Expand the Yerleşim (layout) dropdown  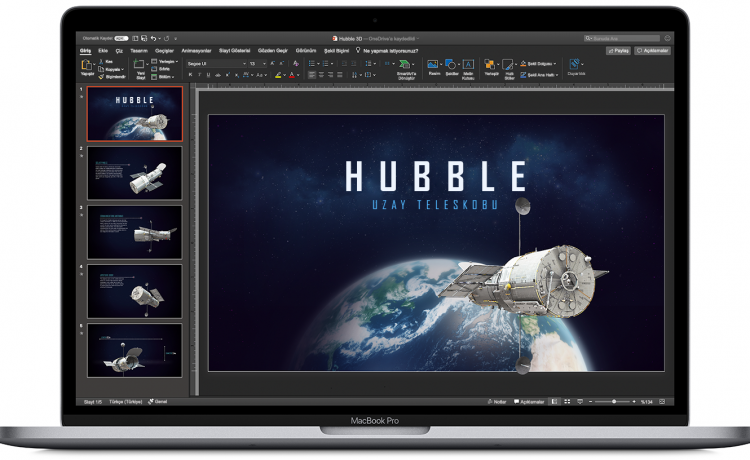(176, 62)
